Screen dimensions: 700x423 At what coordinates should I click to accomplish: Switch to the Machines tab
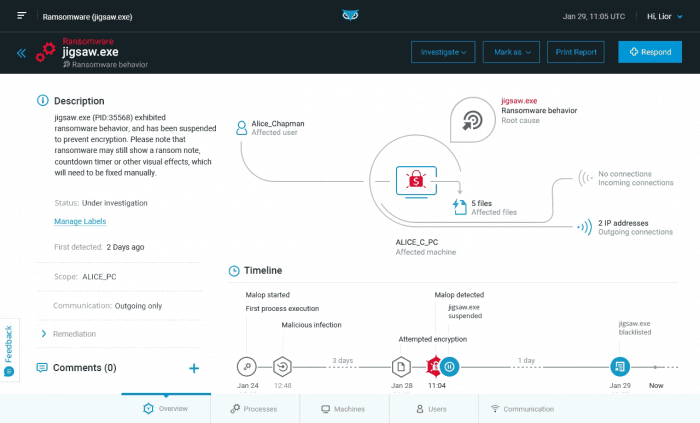coord(343,409)
